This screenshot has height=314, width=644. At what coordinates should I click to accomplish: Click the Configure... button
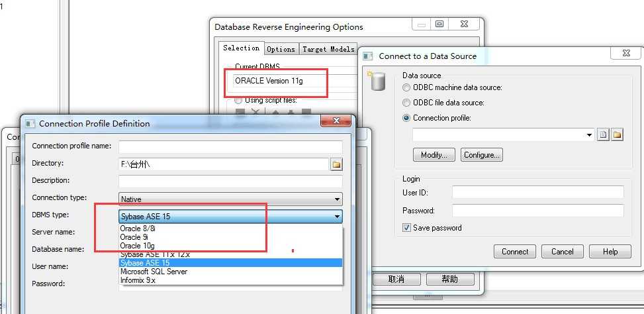(482, 155)
